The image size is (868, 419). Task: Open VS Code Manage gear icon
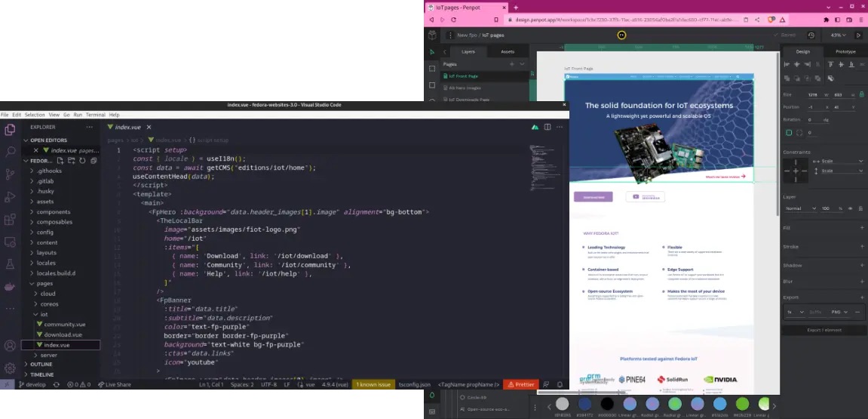(10, 368)
